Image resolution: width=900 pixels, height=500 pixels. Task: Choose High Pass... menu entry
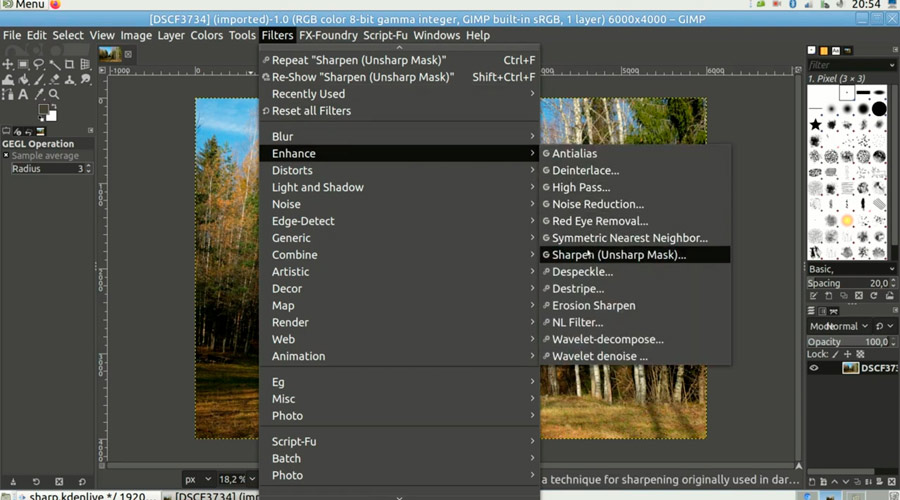(x=635, y=187)
